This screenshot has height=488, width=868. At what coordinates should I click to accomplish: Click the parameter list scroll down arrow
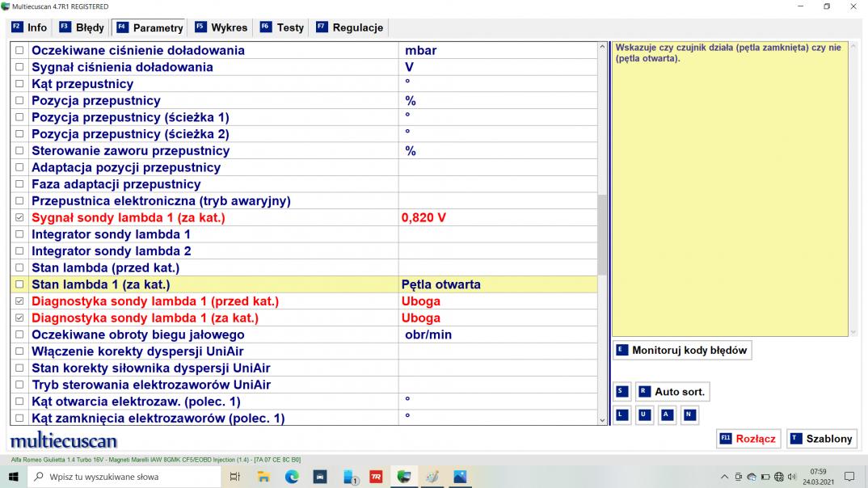601,419
